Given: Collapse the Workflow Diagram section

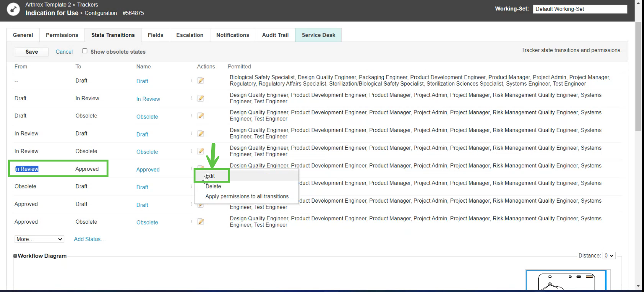Looking at the screenshot, I should tap(15, 256).
